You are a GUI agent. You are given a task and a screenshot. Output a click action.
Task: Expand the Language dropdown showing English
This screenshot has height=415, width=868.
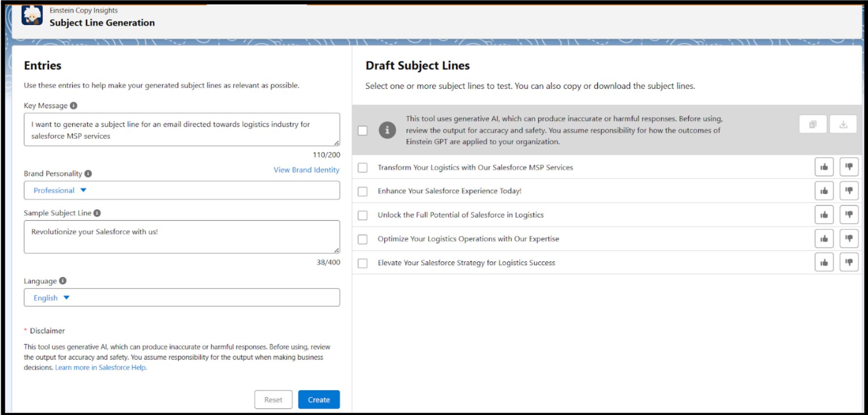[x=182, y=298]
